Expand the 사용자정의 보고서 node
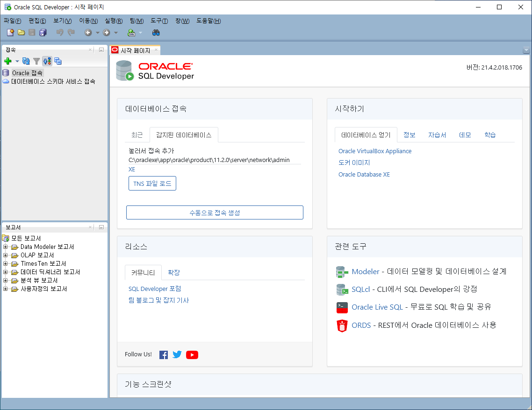The width and height of the screenshot is (532, 410). tap(6, 289)
